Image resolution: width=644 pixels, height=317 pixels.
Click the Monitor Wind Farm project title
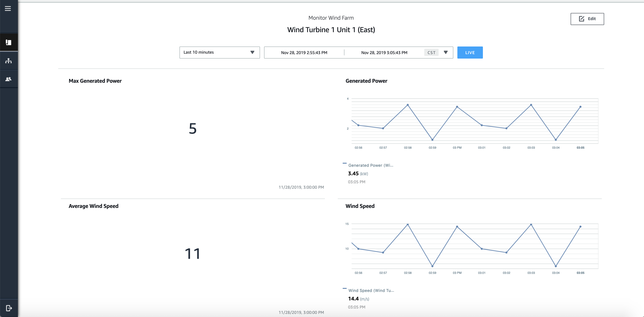331,18
